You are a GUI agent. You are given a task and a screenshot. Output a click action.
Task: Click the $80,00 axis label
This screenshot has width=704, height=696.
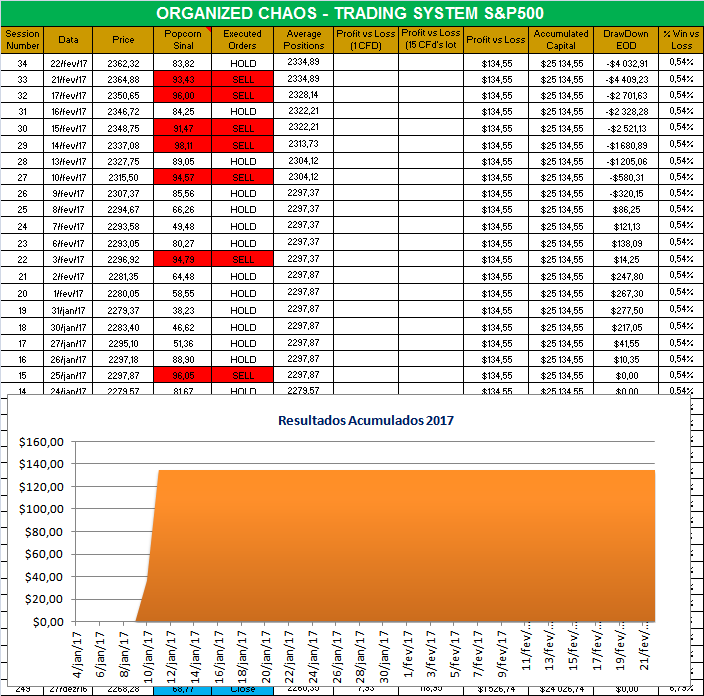pos(44,532)
